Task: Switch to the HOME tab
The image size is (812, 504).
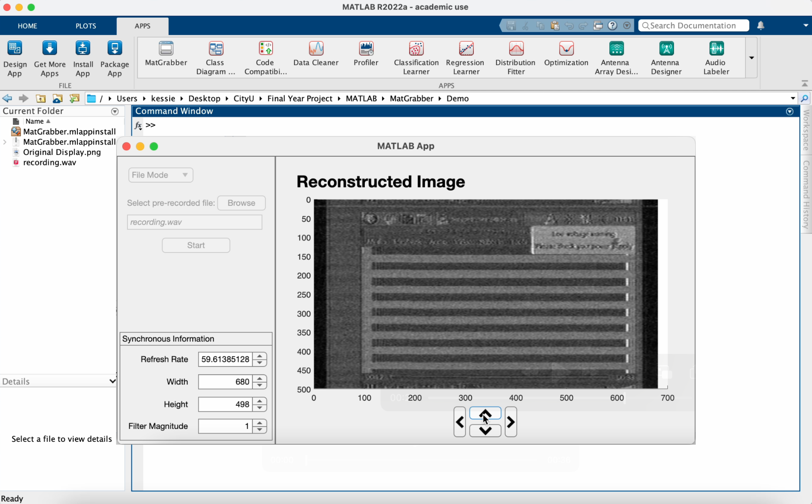Action: [27, 26]
